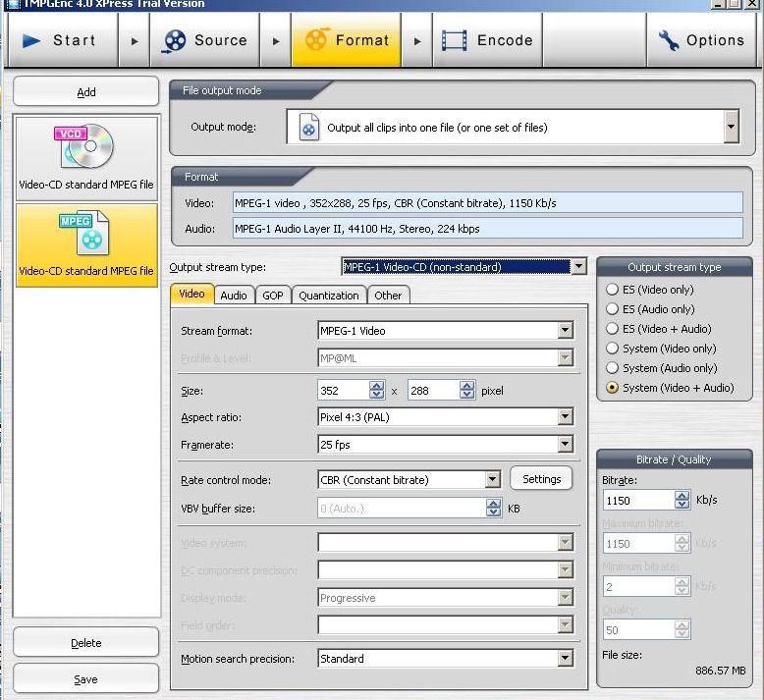
Task: Adjust the VBV buffer size stepper
Action: click(494, 509)
